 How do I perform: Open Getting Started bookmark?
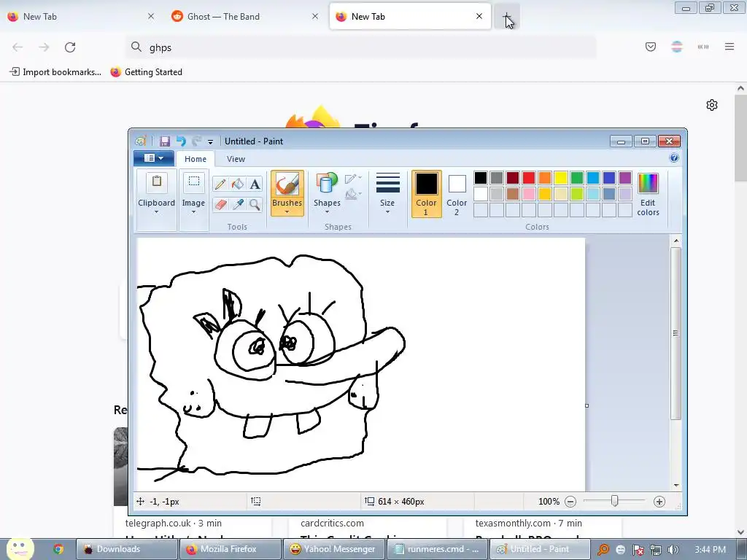point(146,72)
